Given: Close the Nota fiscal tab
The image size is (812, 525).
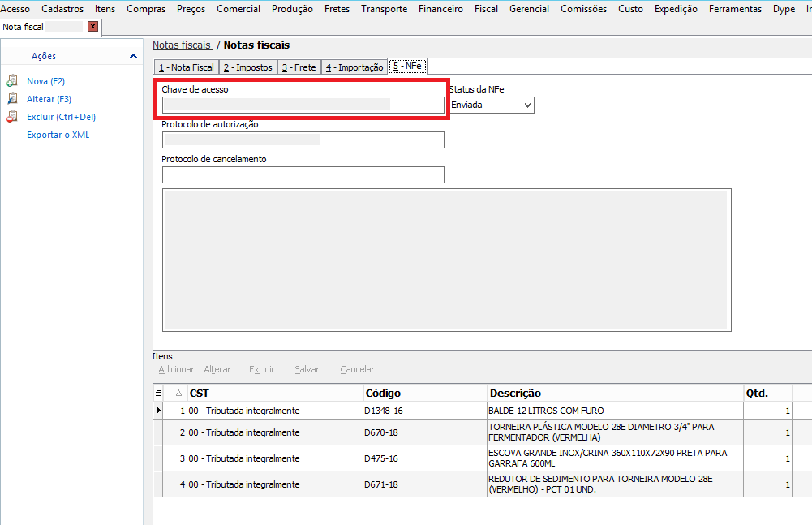Looking at the screenshot, I should point(93,27).
